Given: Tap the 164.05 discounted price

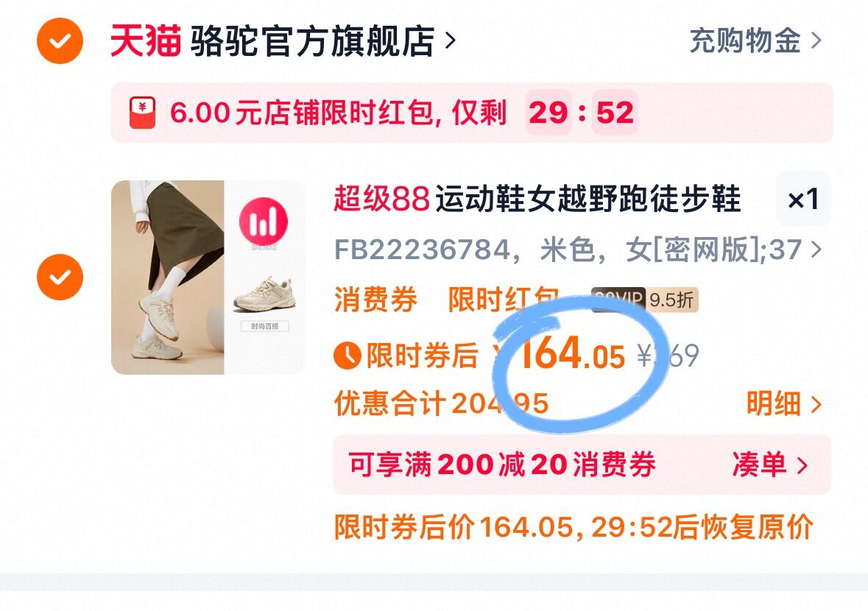Looking at the screenshot, I should pyautogui.click(x=572, y=355).
